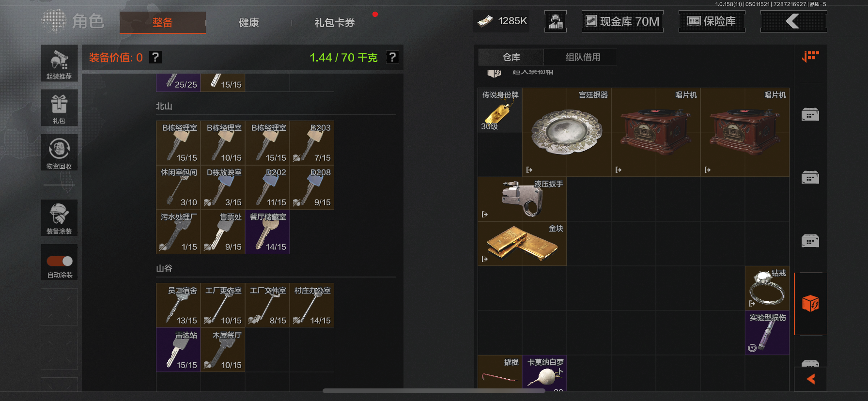This screenshot has width=868, height=401.
Task: Open the 组队借用 tab
Action: click(x=583, y=57)
